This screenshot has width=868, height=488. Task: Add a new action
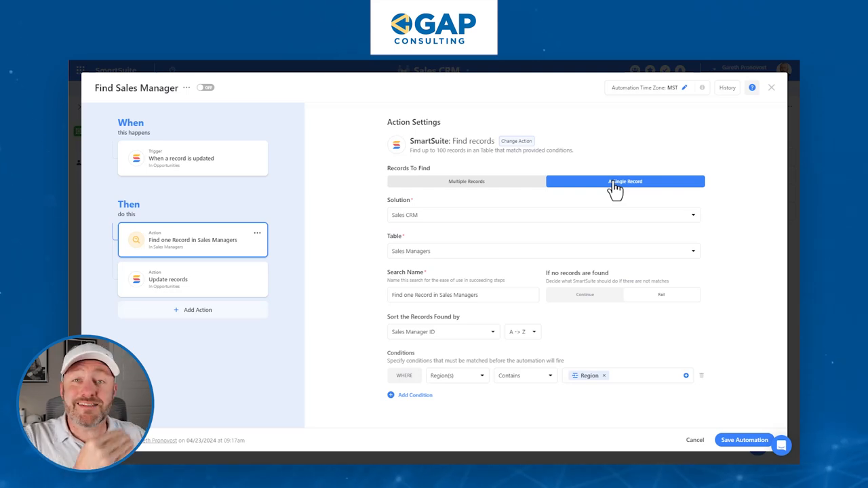coord(193,310)
